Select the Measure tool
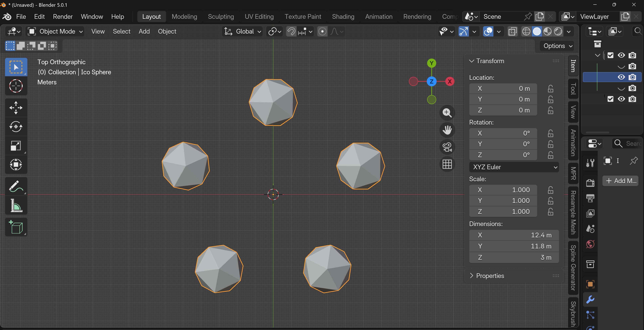 16,205
